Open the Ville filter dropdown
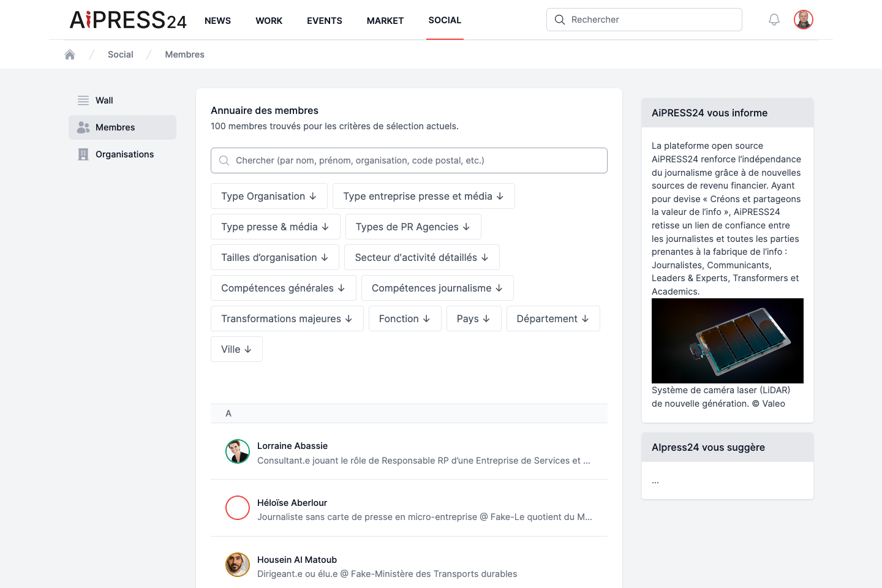The height and width of the screenshot is (588, 882). coord(236,349)
